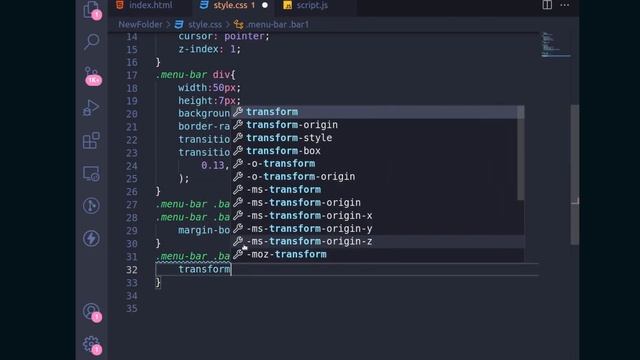Open the Extensions view
This screenshot has height=360, width=640.
point(91,140)
